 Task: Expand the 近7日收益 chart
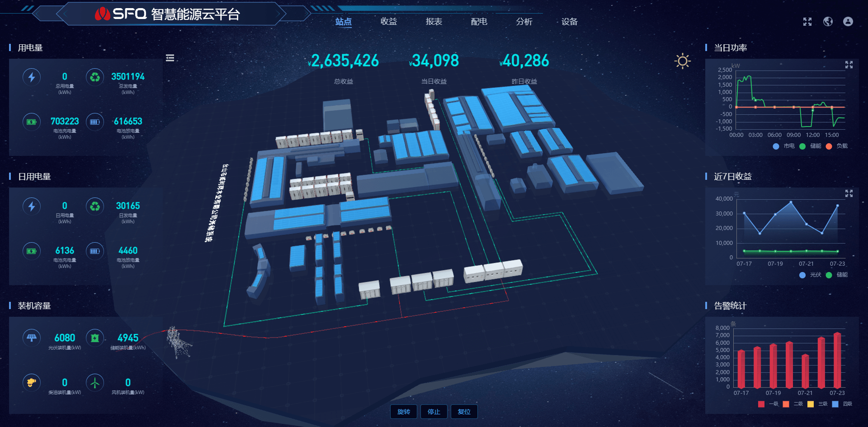pos(849,193)
